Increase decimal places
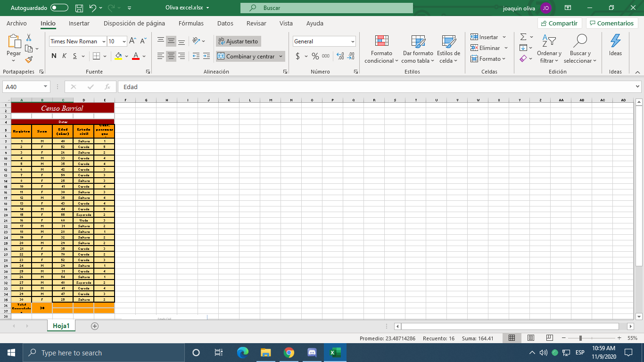644x362 pixels. tap(340, 56)
